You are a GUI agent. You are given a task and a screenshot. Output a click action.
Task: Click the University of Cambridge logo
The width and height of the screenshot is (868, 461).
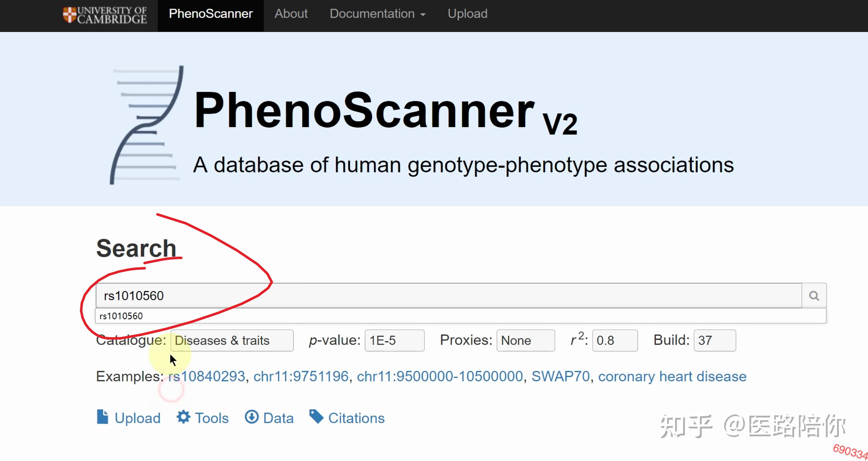105,15
